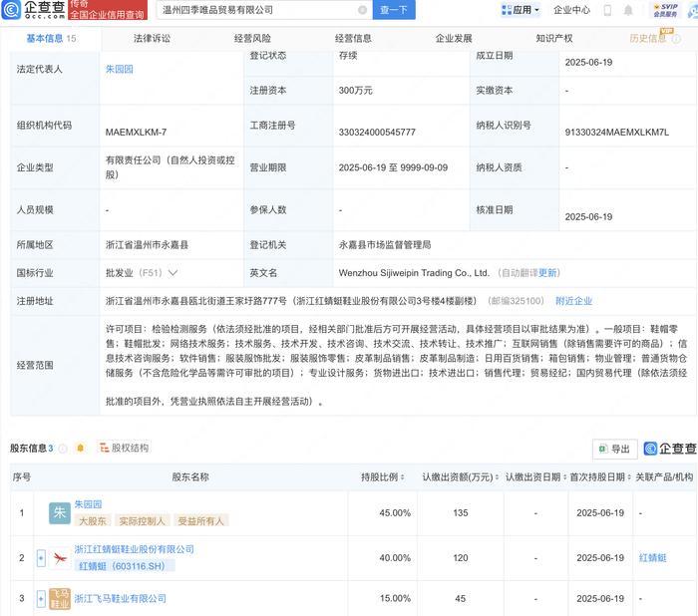Open 浙江飞马鞋业有限公司 shareholder link
The width and height of the screenshot is (698, 616).
(x=121, y=599)
